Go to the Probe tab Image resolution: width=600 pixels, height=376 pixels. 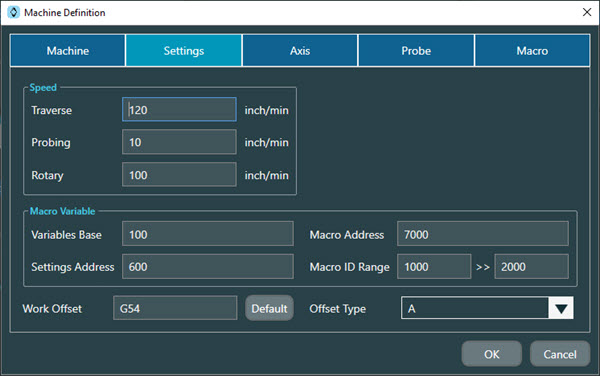tap(416, 50)
